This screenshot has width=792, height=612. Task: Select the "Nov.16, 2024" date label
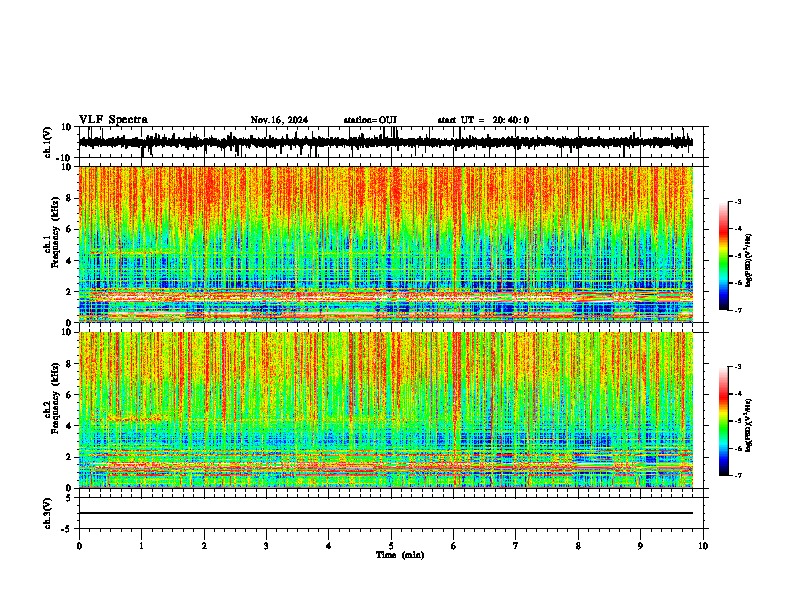pos(279,120)
